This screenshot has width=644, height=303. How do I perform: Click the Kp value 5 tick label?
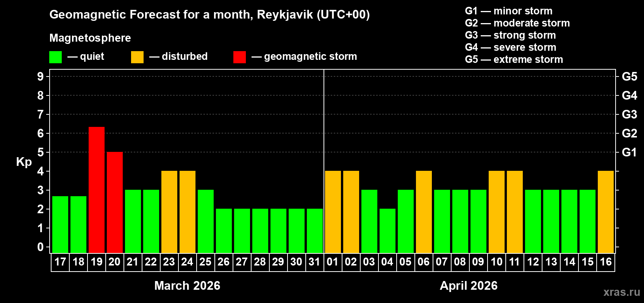click(x=41, y=152)
